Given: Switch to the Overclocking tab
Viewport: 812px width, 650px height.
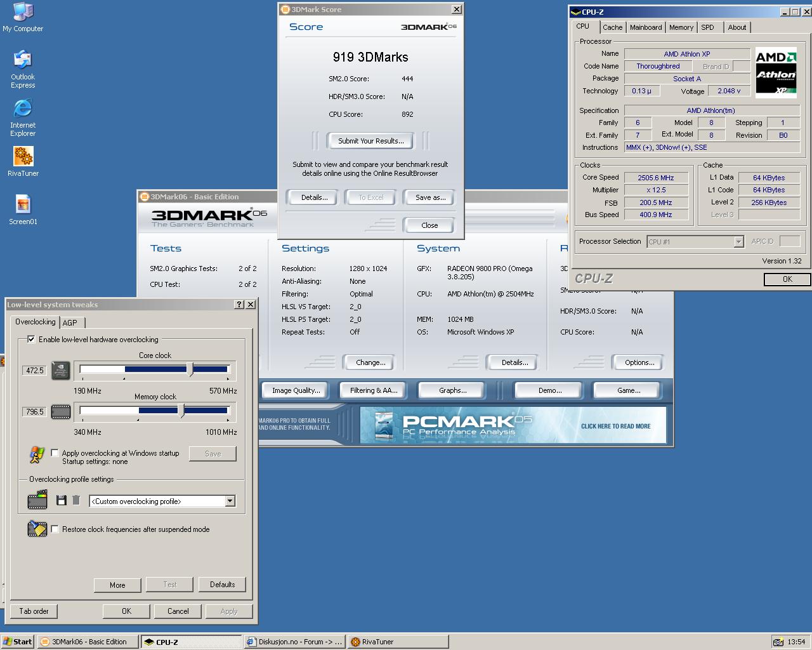Looking at the screenshot, I should click(36, 322).
